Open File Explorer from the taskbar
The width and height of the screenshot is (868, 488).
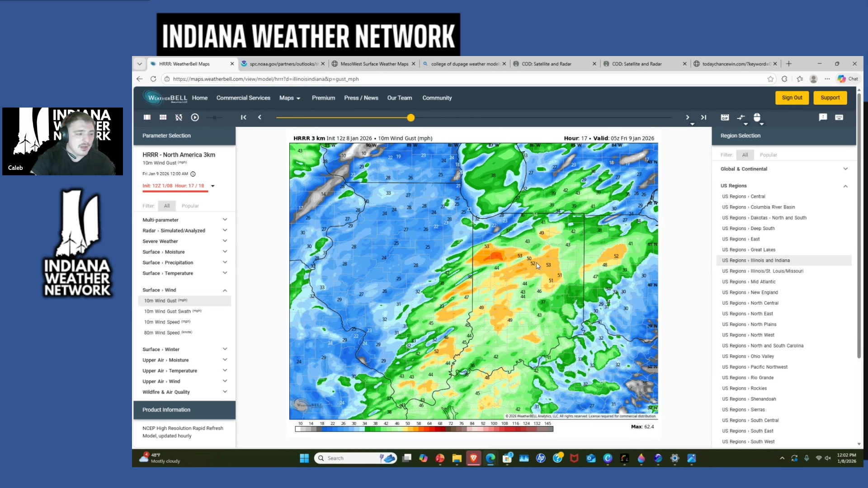(457, 458)
